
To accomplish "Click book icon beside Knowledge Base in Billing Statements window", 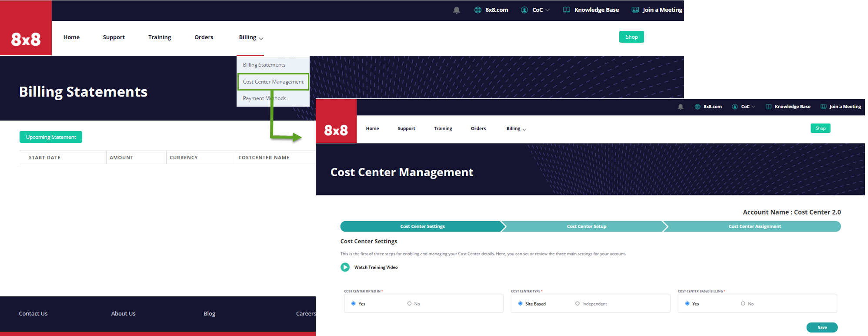I will tap(567, 10).
